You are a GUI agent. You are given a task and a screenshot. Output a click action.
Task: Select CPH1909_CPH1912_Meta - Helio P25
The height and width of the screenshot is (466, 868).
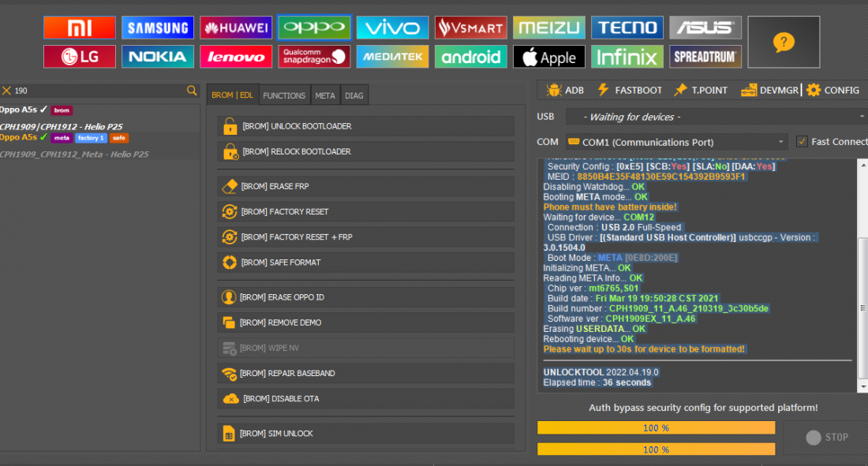74,155
